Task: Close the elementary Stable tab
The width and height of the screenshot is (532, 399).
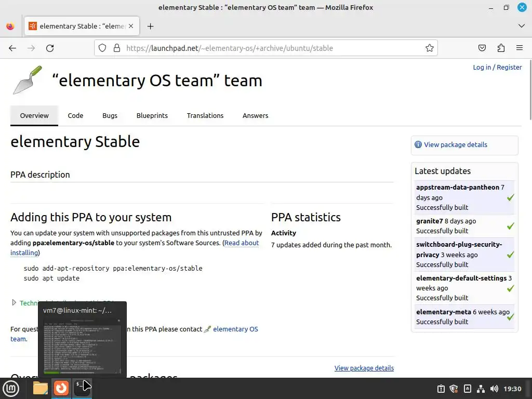Action: coord(131,26)
